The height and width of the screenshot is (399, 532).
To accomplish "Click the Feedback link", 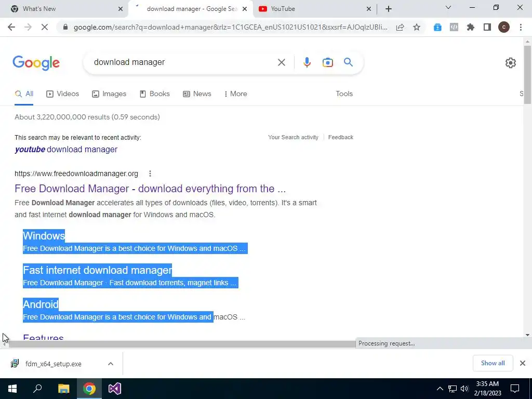I will tap(341, 137).
